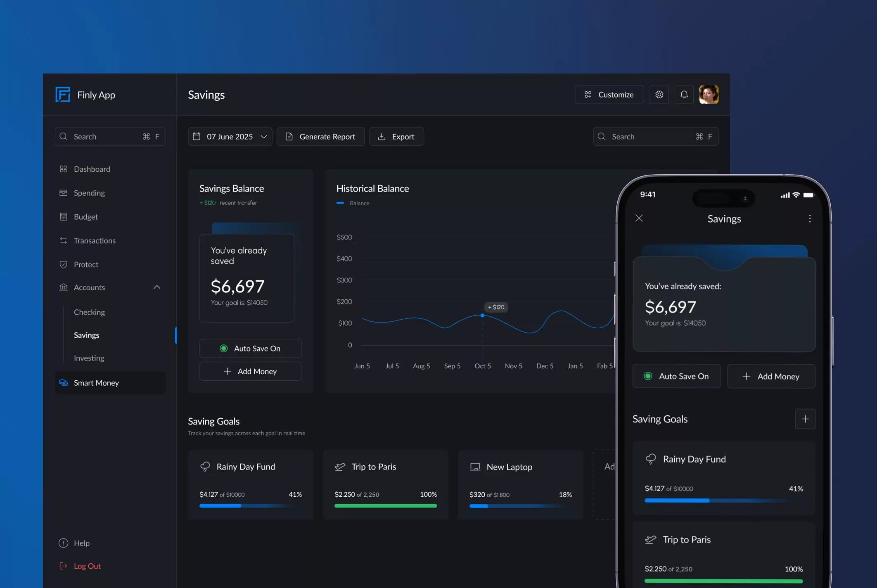
Task: Click the Help info icon
Action: 63,543
